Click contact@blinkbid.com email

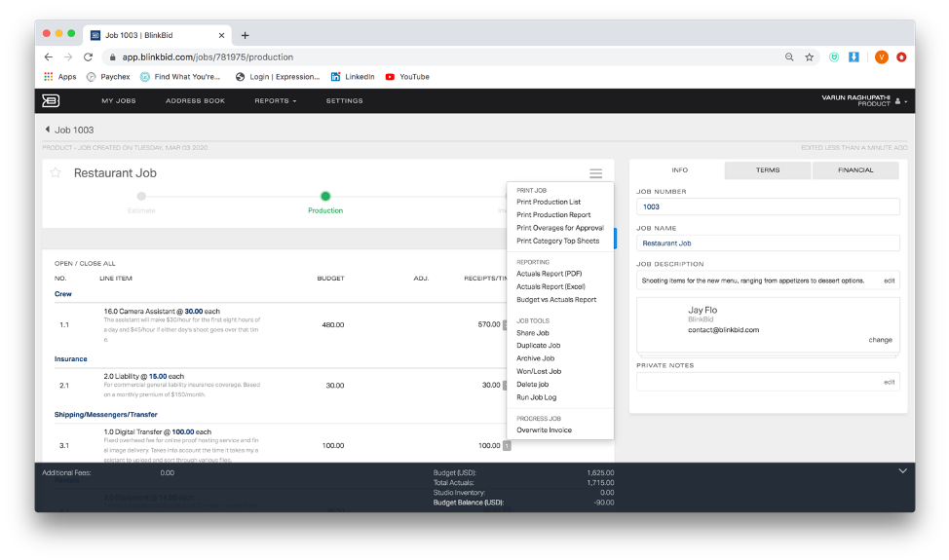(723, 330)
